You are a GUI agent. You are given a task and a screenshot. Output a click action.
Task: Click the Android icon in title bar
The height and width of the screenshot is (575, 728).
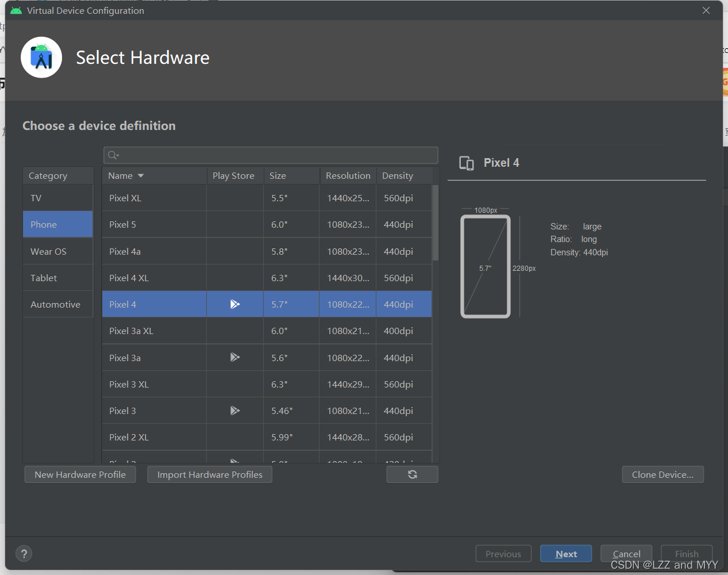[16, 10]
